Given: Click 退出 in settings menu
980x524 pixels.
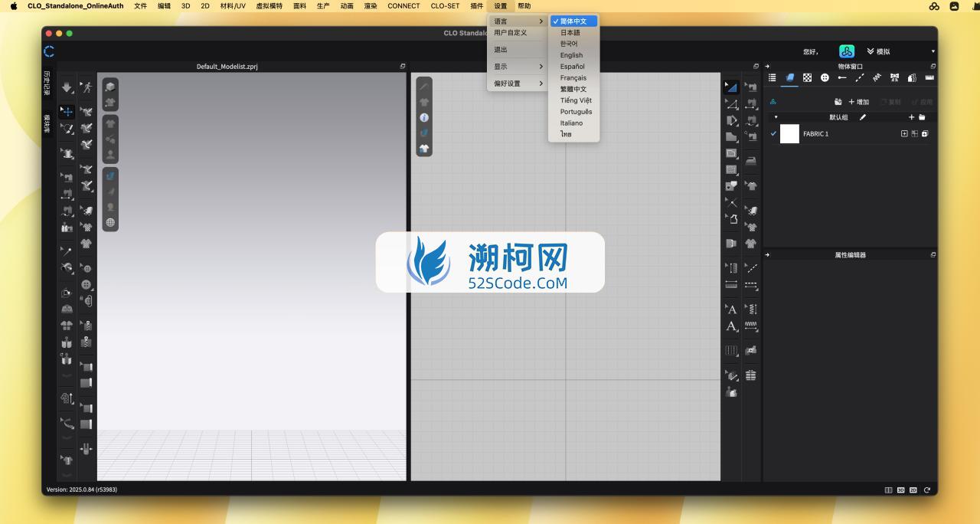Looking at the screenshot, I should [501, 50].
